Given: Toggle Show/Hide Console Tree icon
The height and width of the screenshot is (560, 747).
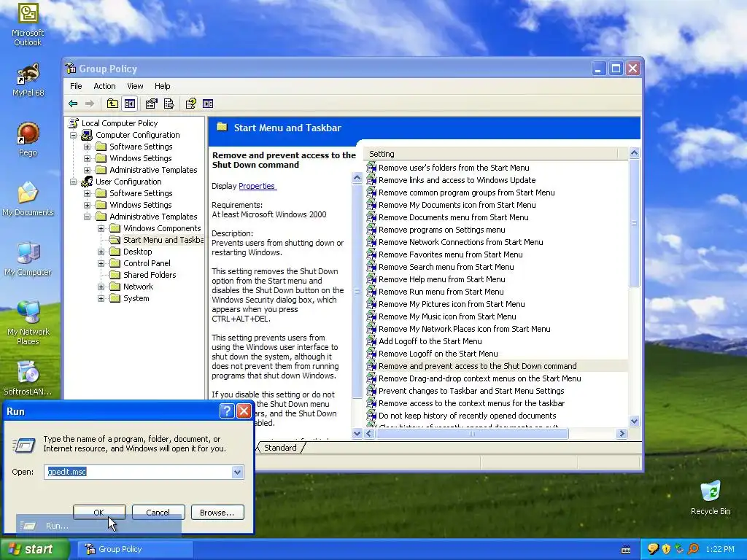Looking at the screenshot, I should (x=130, y=104).
